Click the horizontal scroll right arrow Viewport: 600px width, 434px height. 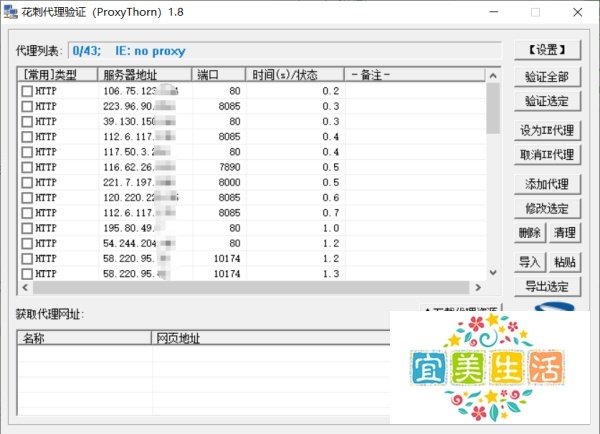[478, 287]
